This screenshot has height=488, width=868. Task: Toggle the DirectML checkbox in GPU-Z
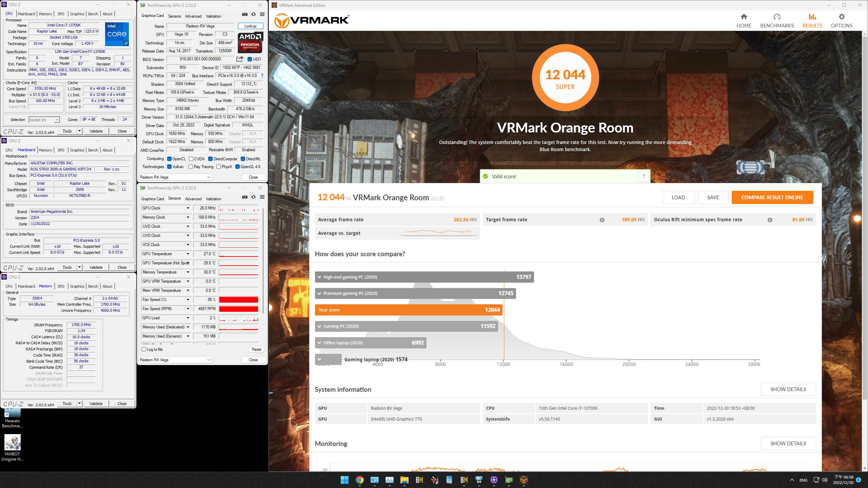243,159
